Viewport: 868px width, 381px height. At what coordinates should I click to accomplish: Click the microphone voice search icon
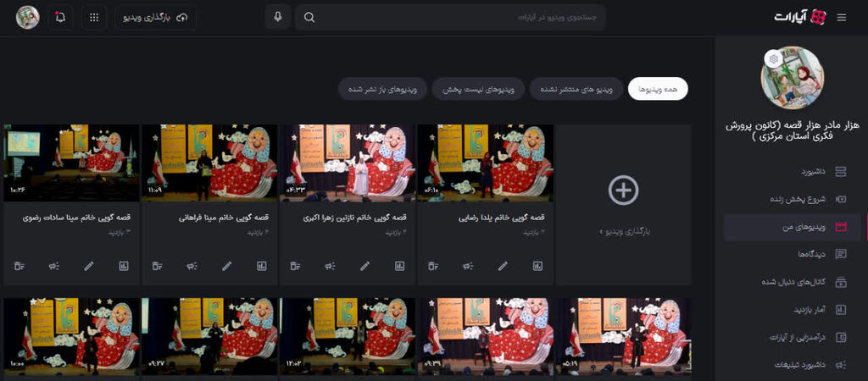click(277, 17)
